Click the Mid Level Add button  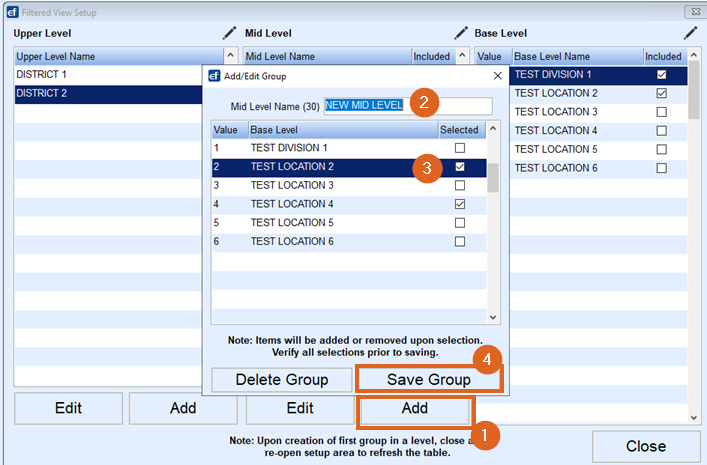click(414, 408)
